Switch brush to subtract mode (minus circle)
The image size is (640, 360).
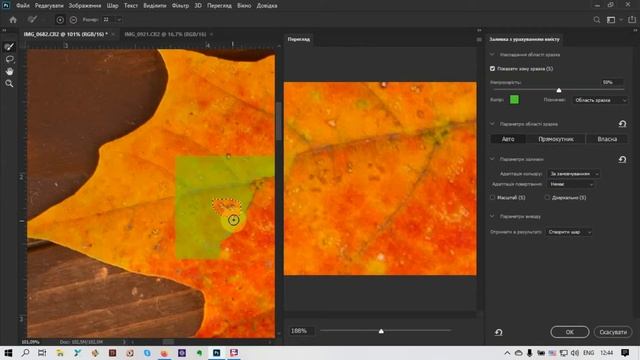tap(73, 20)
